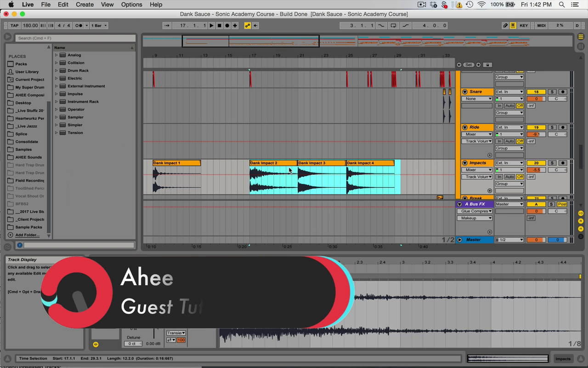The image size is (588, 368).
Task: Toggle the Computer MIDI Keyboard icon
Action: 513,26
